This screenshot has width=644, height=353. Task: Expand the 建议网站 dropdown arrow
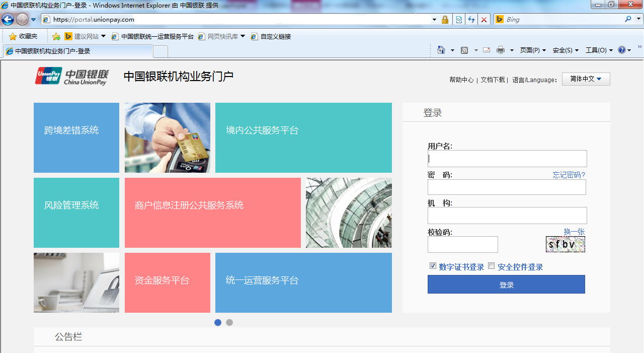[x=103, y=36]
